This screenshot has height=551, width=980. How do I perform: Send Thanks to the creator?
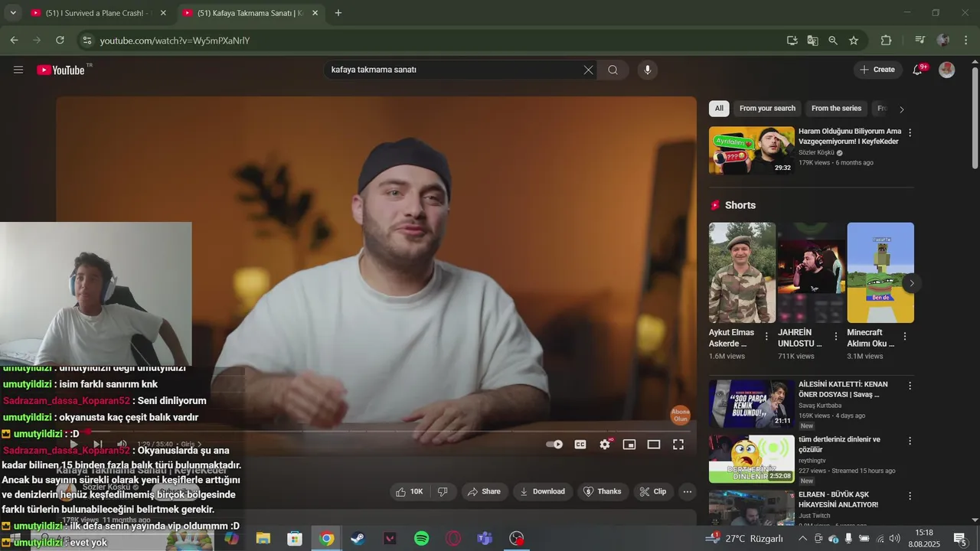pos(603,491)
